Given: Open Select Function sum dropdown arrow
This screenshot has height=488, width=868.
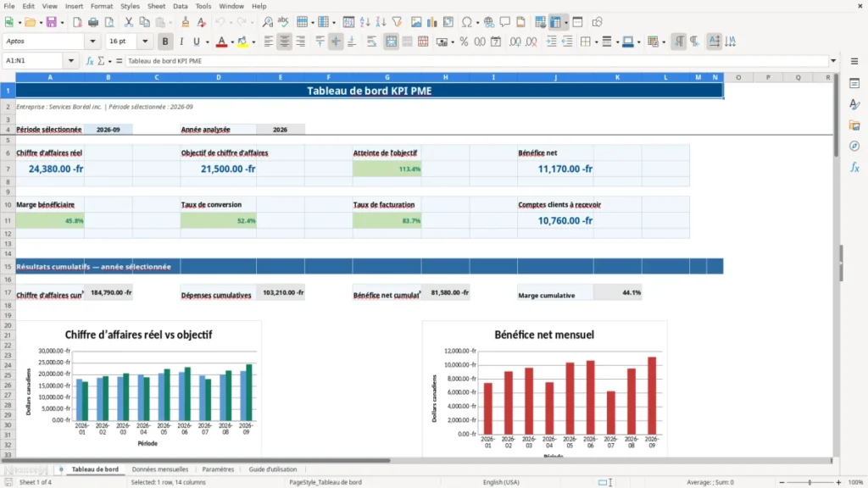Looking at the screenshot, I should coord(109,61).
